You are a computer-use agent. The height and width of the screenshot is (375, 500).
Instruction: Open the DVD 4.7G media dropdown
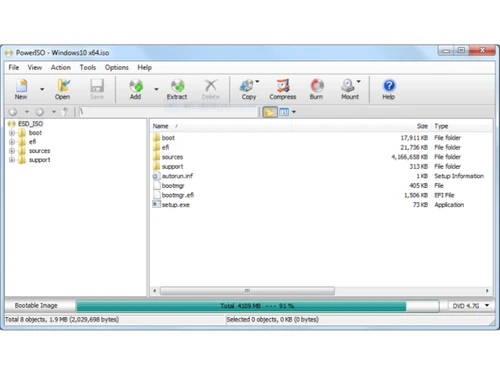470,306
